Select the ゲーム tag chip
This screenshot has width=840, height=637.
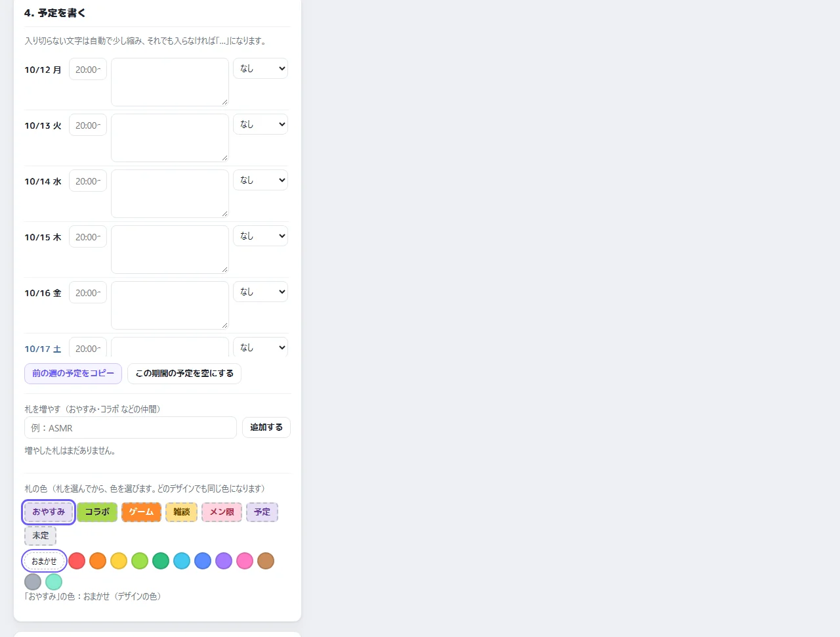[x=141, y=512]
